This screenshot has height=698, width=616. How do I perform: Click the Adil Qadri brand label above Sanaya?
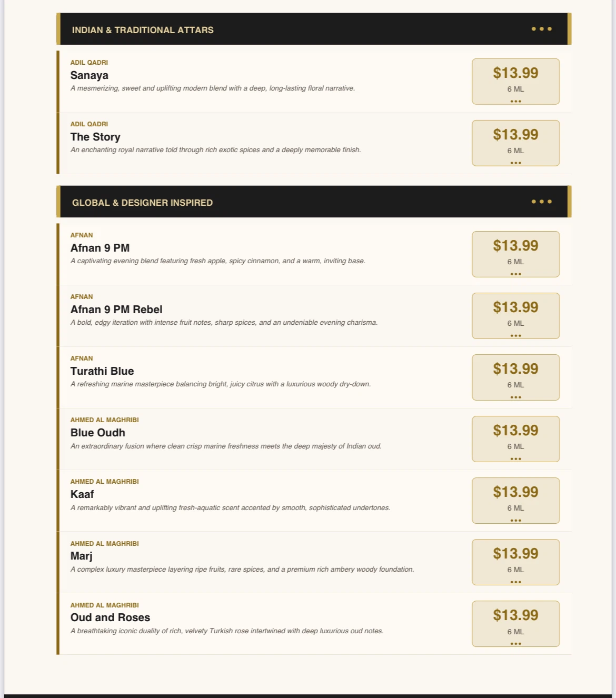(x=89, y=62)
